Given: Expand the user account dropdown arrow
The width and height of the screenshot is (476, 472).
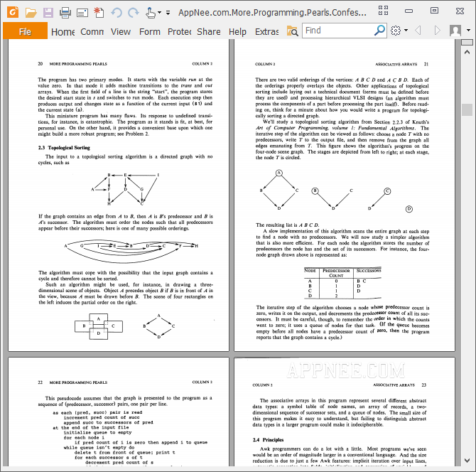Looking at the screenshot, I should tap(468, 31).
